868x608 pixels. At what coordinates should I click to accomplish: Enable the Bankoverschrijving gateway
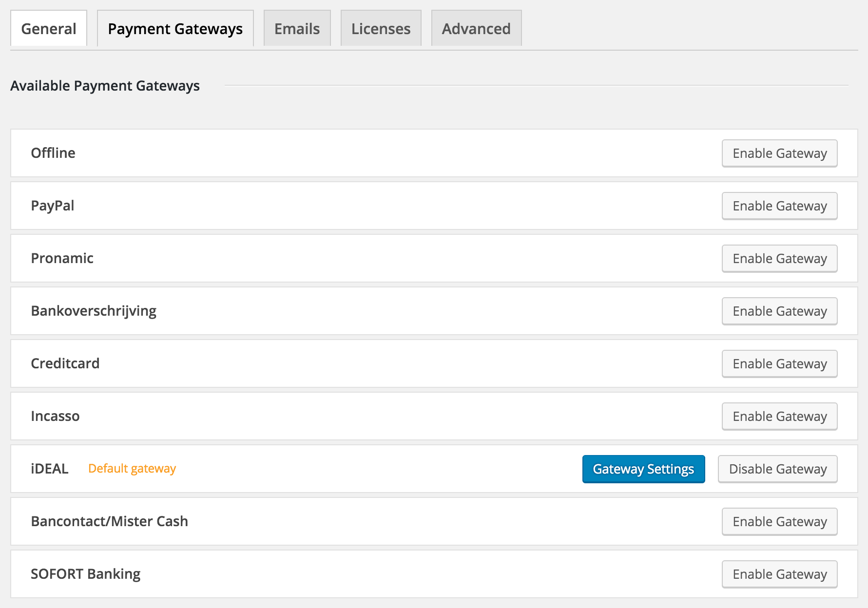(780, 311)
